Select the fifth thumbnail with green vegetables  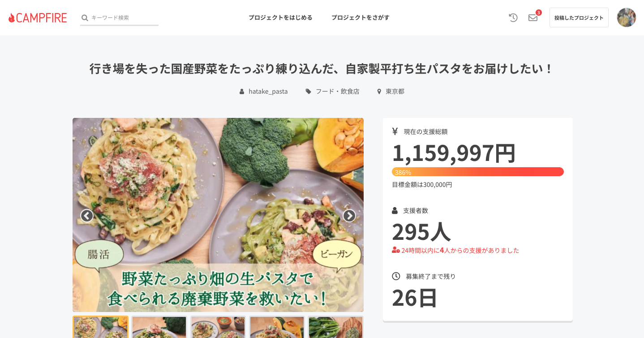[x=335, y=327]
